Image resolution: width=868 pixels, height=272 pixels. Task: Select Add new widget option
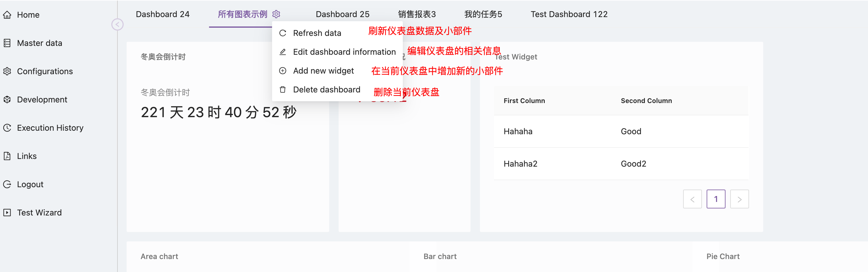point(323,71)
